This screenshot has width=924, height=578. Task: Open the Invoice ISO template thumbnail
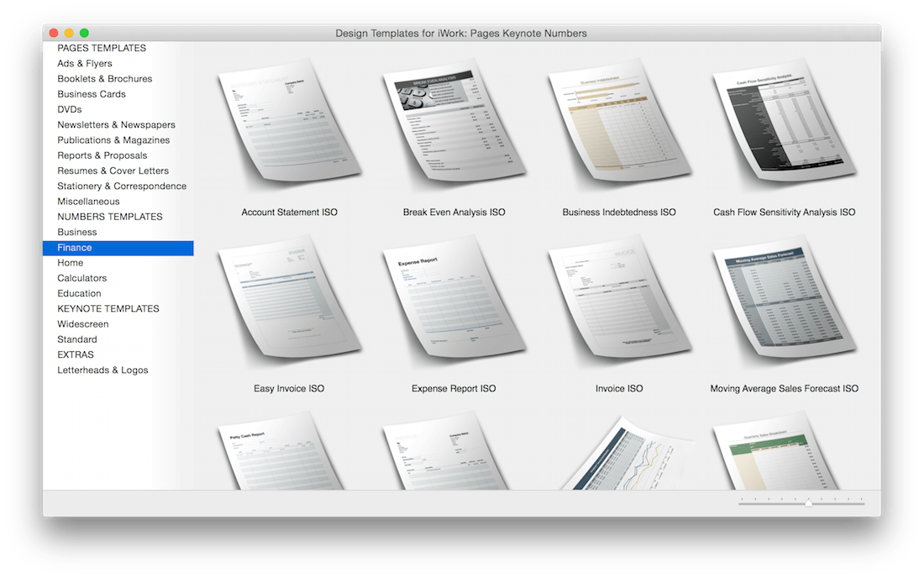tap(619, 297)
